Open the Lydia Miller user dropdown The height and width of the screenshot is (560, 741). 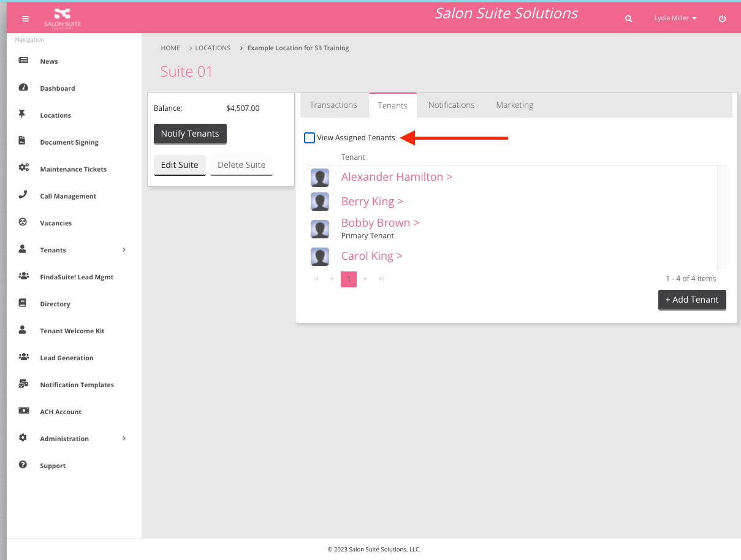(x=675, y=18)
